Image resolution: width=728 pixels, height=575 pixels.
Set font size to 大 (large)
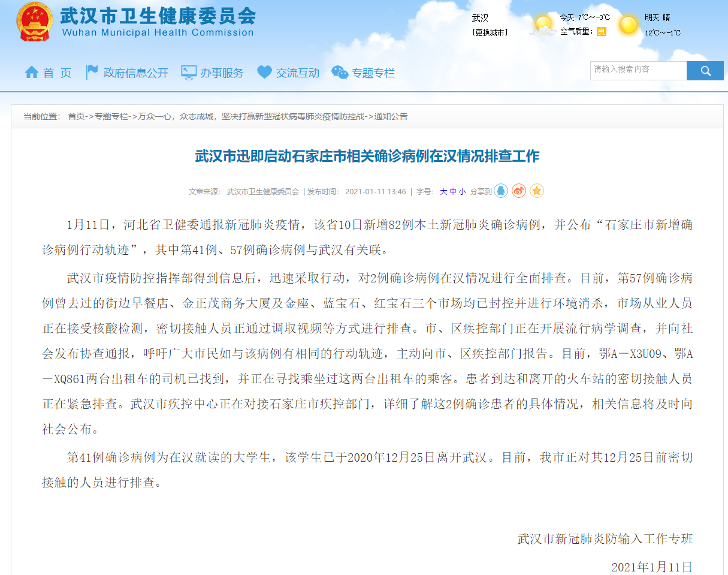point(443,192)
